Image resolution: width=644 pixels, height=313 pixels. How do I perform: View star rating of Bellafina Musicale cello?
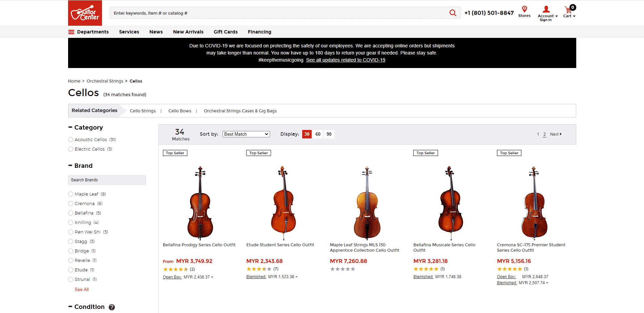426,269
